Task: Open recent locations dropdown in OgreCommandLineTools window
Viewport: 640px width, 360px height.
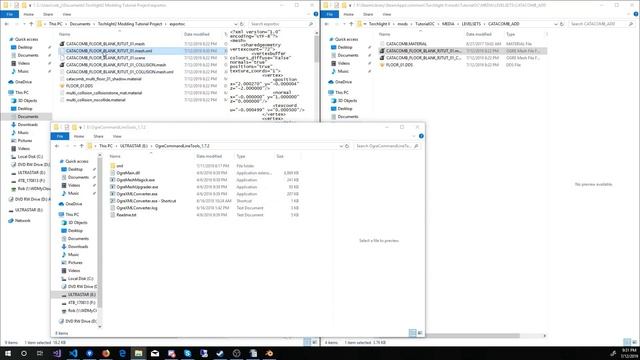Action: coord(74,146)
